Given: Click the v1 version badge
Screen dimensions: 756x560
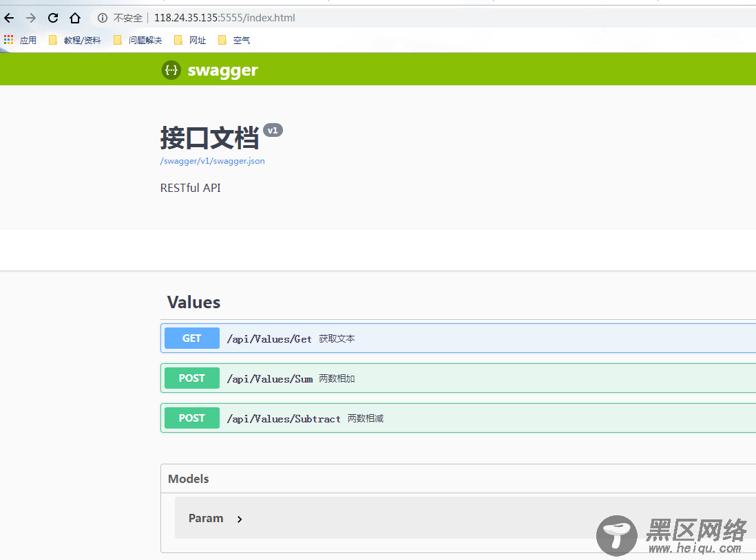Looking at the screenshot, I should 273,130.
